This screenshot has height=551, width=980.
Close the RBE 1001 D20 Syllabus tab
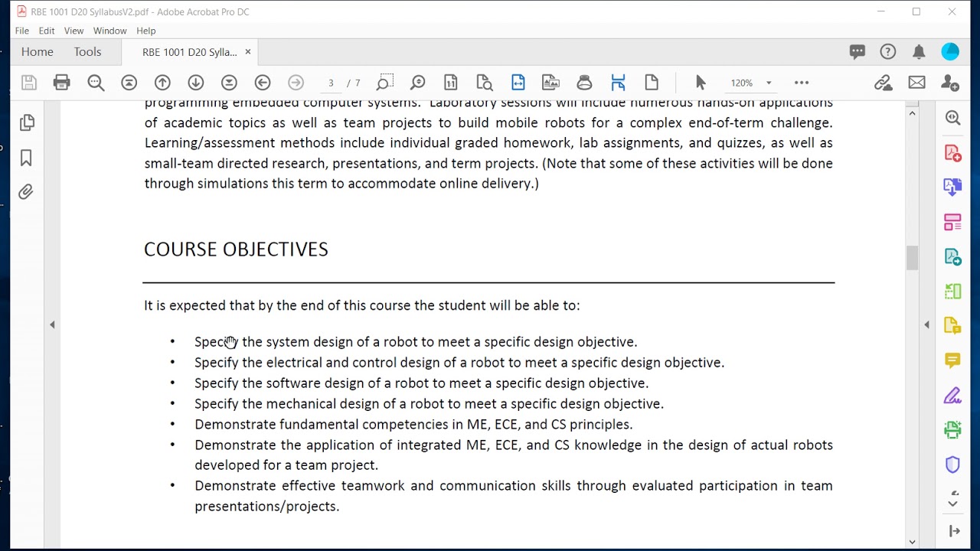point(247,52)
